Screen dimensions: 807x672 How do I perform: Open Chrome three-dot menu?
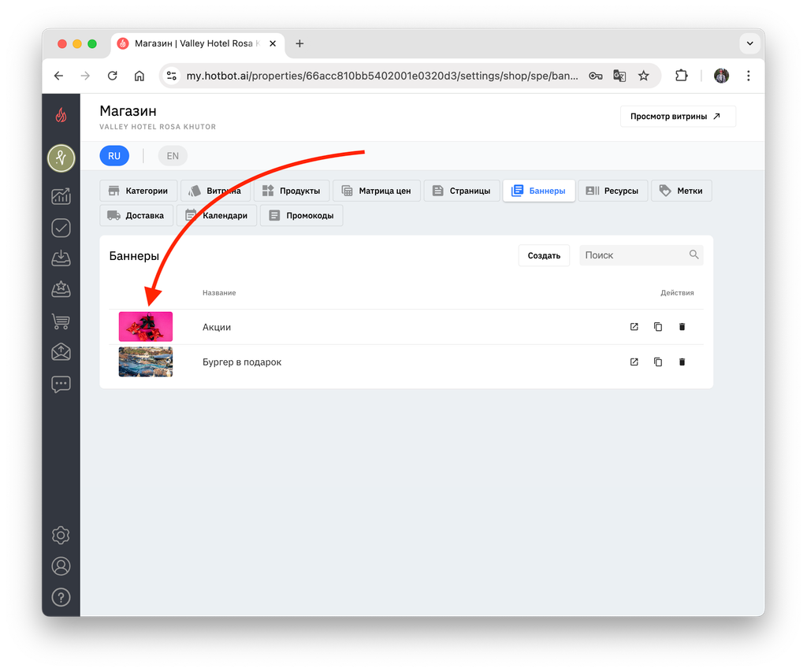tap(749, 76)
